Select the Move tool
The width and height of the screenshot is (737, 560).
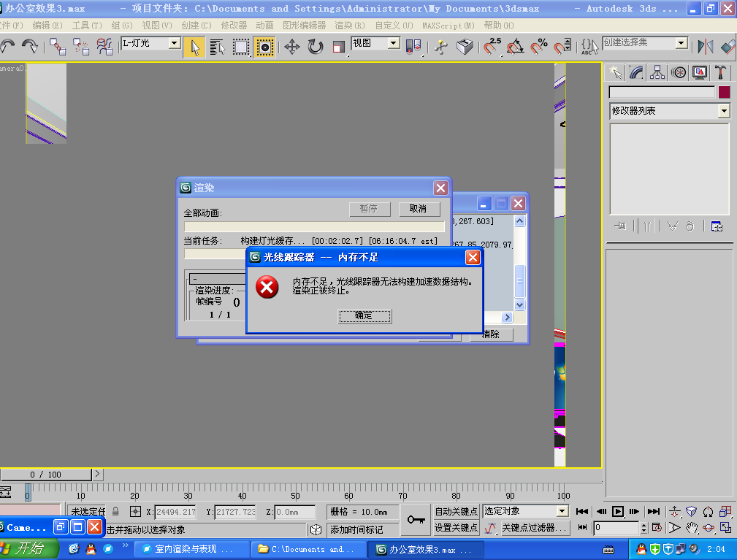click(292, 47)
